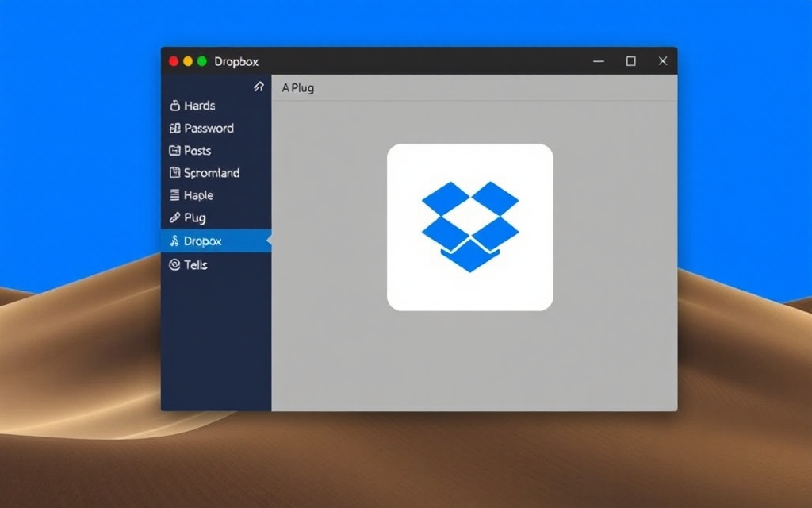Select the Haple sidebar entry

pyautogui.click(x=216, y=195)
